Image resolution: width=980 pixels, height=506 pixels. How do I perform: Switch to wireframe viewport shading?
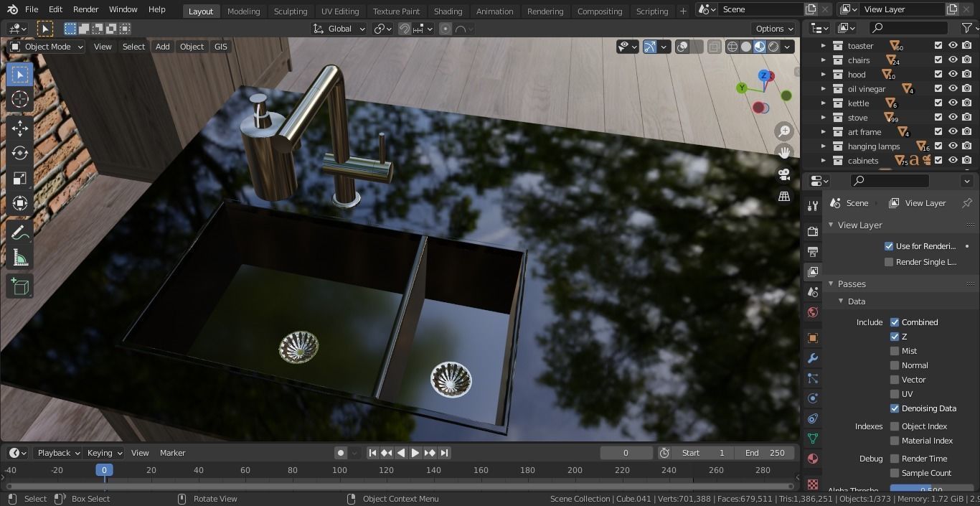732,47
